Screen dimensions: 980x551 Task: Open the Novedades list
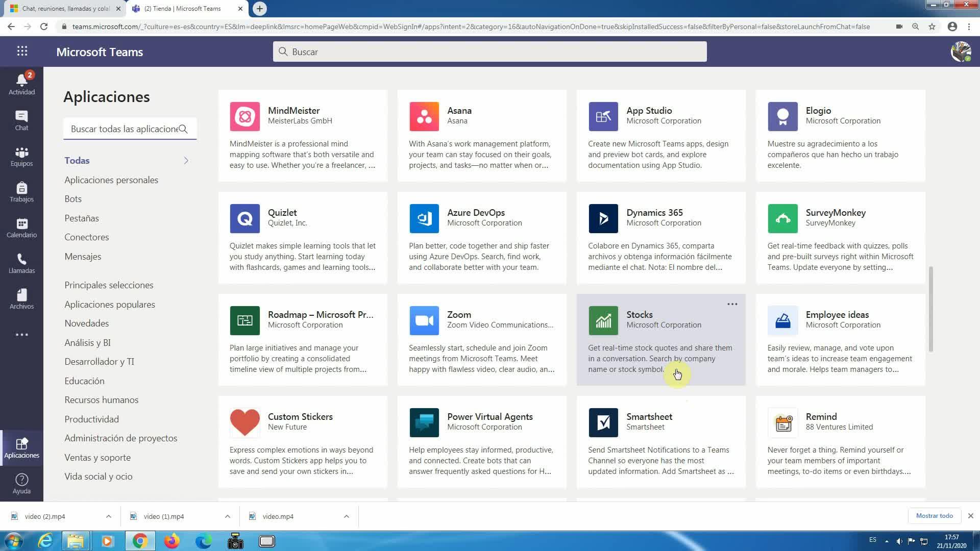[x=87, y=323]
